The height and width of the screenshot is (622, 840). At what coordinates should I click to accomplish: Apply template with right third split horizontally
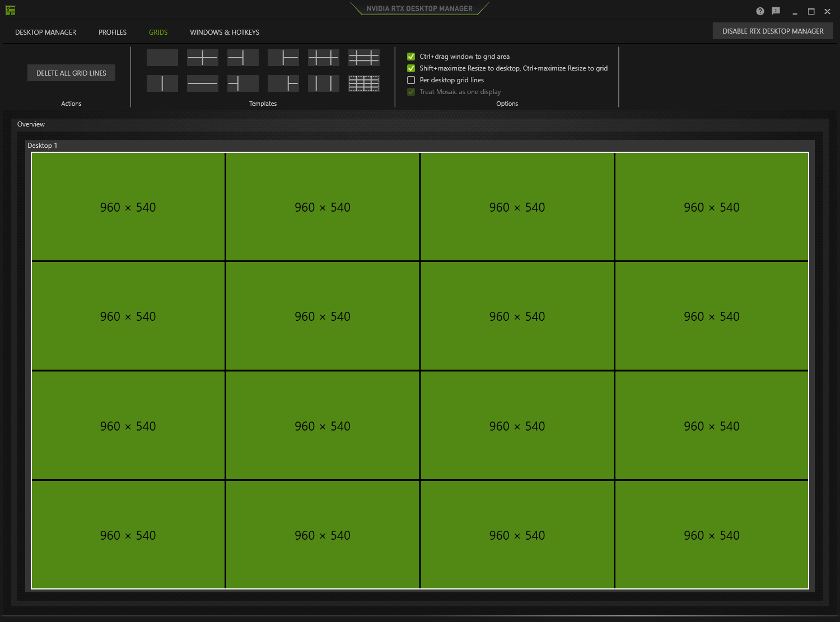(x=283, y=83)
